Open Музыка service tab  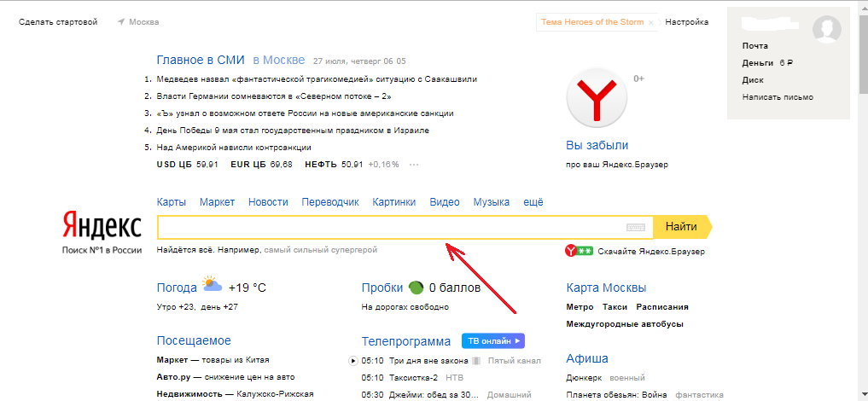pos(491,202)
